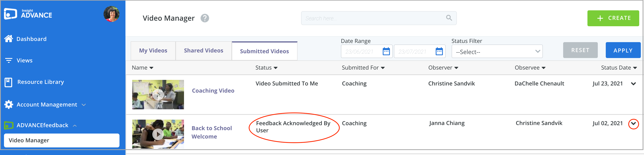Click the Dashboard home icon
The image size is (644, 155).
point(9,39)
